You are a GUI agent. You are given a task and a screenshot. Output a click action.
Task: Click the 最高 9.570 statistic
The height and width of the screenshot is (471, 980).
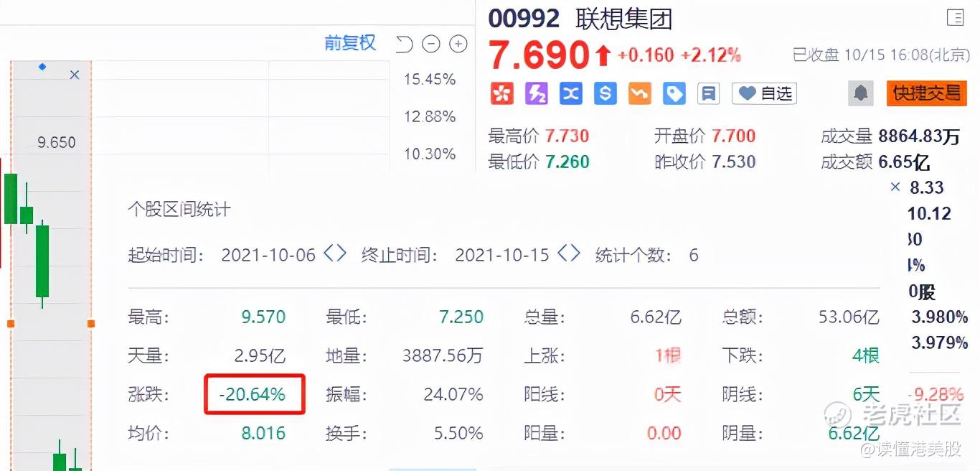[263, 317]
